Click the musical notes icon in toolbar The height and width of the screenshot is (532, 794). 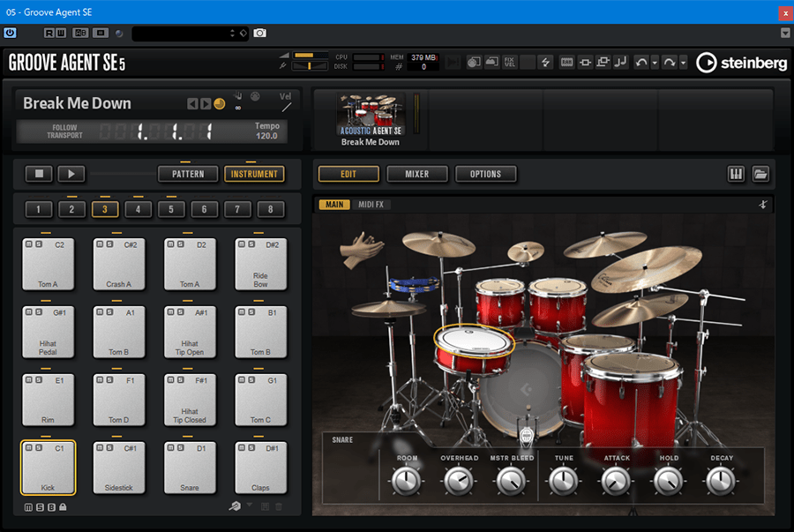point(620,63)
